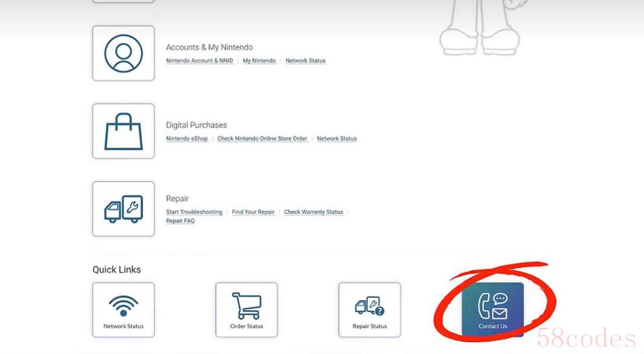Open the Find Your Repair link
The image size is (644, 354).
[253, 212]
